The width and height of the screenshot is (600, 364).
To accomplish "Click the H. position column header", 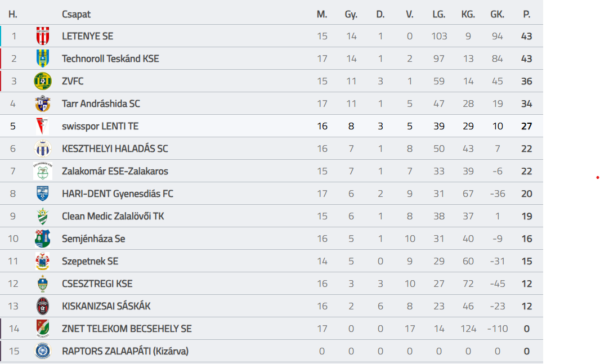I will pyautogui.click(x=13, y=14).
